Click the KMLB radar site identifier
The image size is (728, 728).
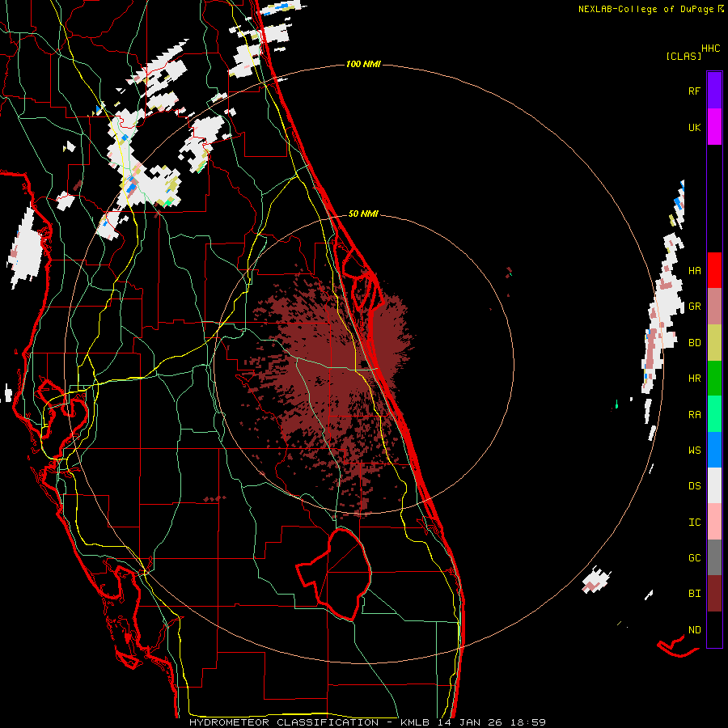point(416,722)
